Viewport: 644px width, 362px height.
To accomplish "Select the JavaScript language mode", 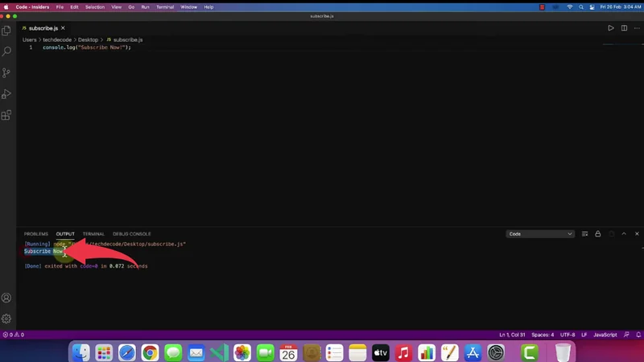I will (x=605, y=335).
